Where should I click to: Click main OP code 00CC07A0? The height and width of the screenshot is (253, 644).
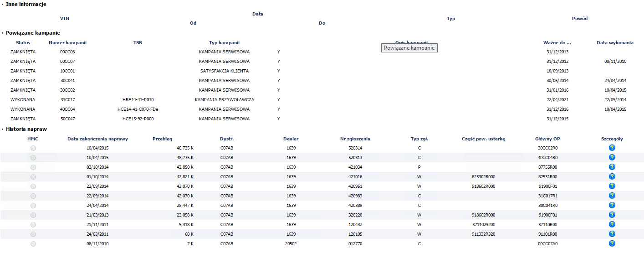tap(547, 244)
